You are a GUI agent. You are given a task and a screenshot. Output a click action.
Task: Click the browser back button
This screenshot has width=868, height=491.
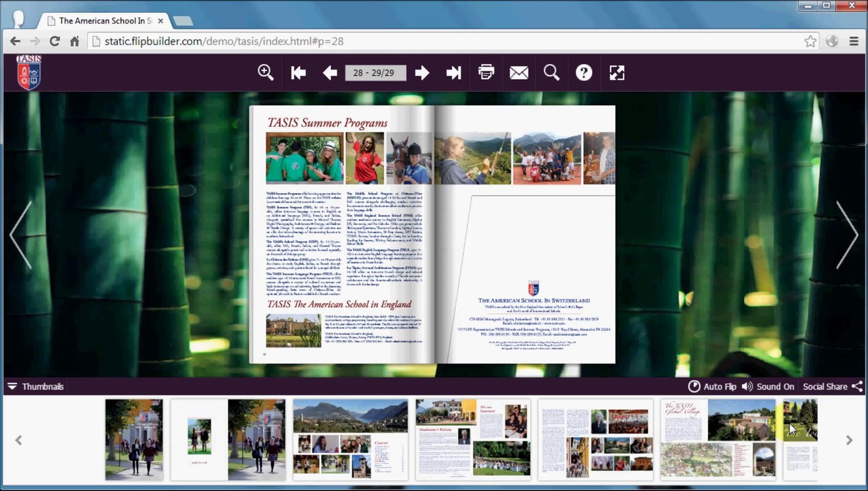point(15,41)
